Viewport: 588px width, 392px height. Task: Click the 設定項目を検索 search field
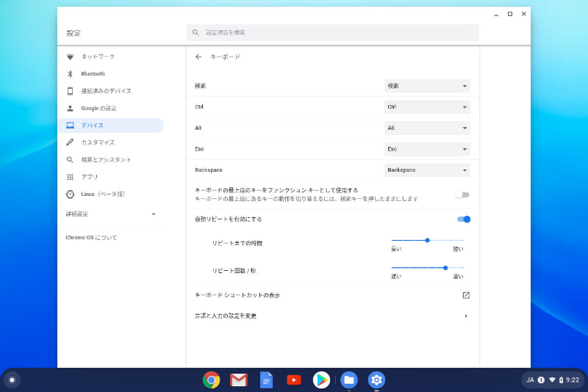(x=333, y=32)
